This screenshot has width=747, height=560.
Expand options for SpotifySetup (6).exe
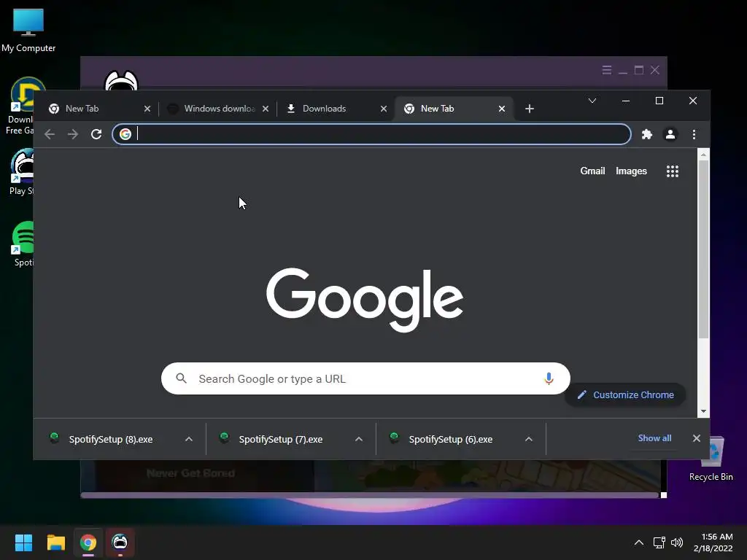[528, 439]
